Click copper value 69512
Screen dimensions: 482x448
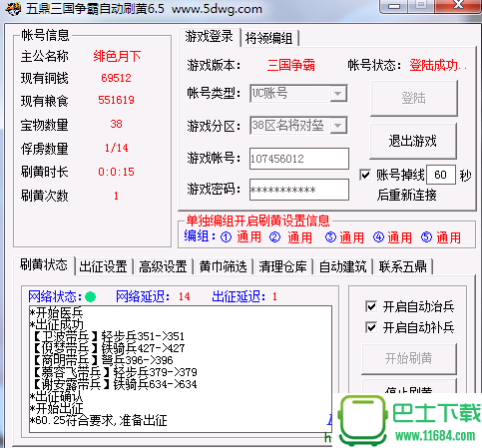pos(116,78)
